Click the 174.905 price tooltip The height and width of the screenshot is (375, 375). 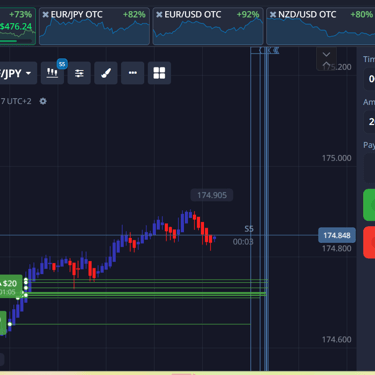[212, 195]
